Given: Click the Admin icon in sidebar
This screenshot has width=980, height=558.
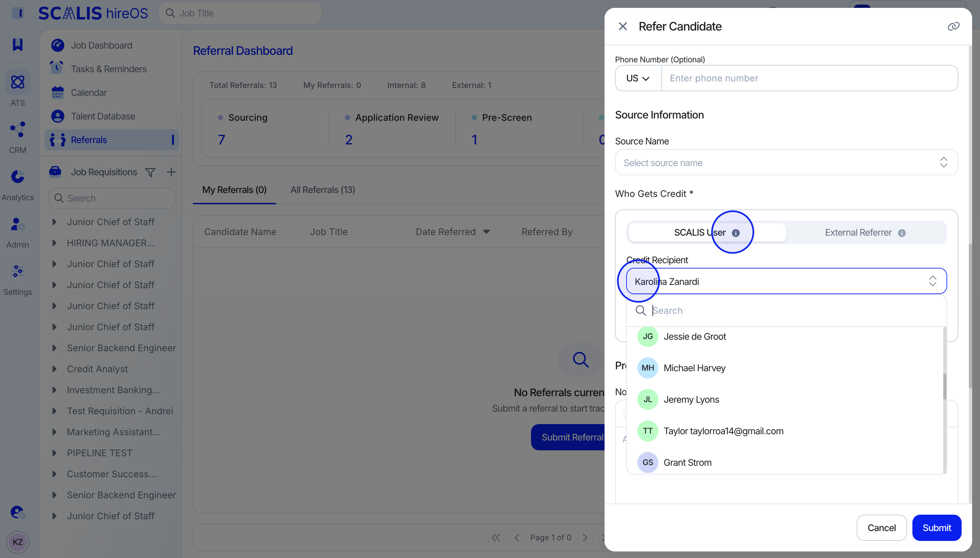Looking at the screenshot, I should 18,225.
